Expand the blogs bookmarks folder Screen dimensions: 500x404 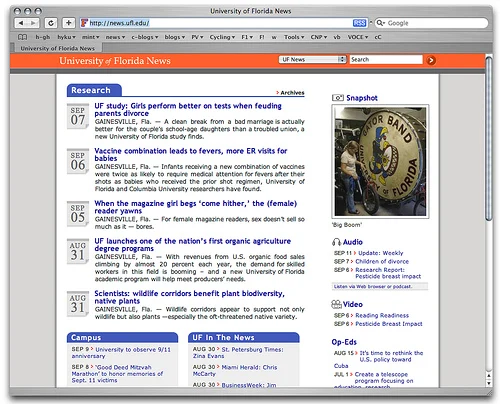[175, 37]
